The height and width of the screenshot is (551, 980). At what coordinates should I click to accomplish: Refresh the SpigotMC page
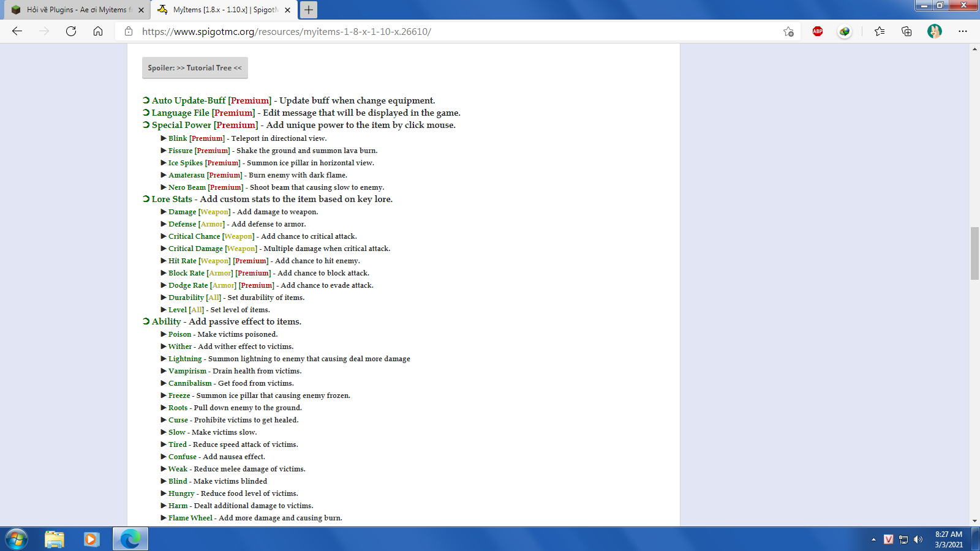point(71,31)
